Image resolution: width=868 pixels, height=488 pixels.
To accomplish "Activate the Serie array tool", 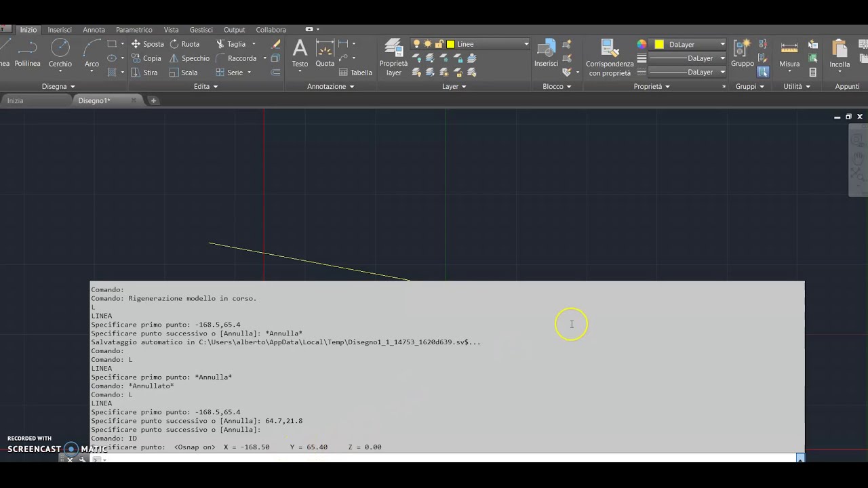I will point(229,73).
